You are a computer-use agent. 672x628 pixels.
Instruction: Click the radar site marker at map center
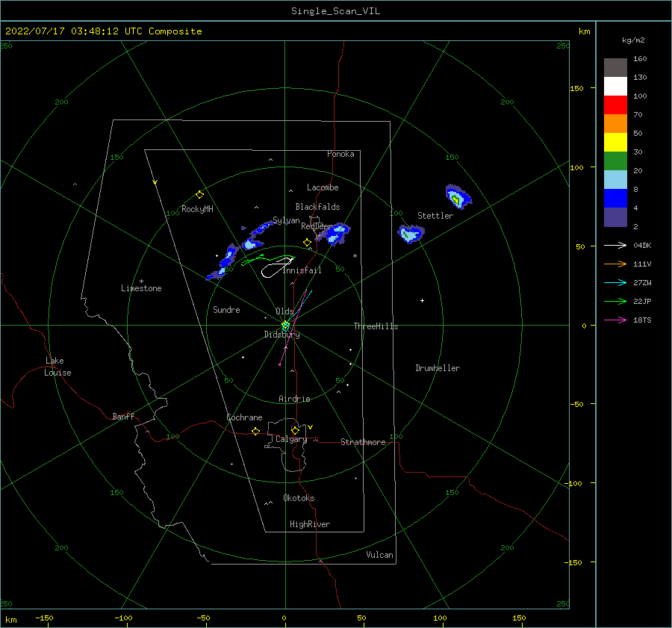[x=285, y=326]
